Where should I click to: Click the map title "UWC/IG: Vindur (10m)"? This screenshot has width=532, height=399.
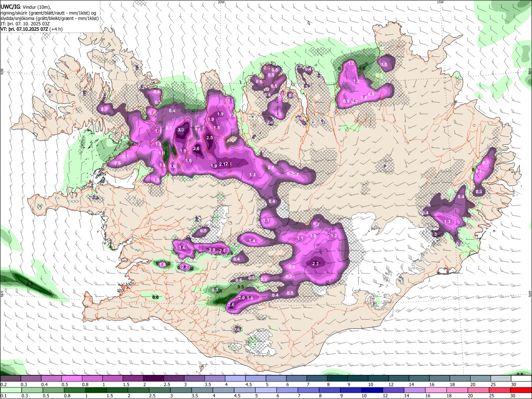coord(25,7)
